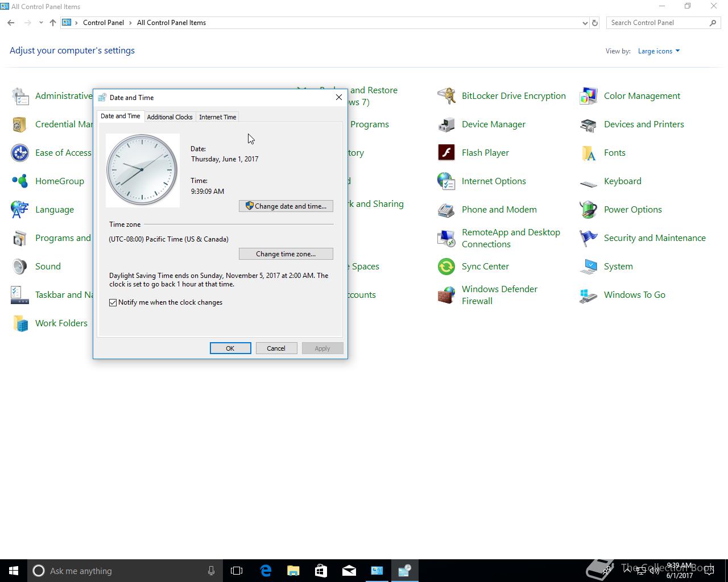Open the Security and Maintenance flag icon
This screenshot has width=728, height=582.
tap(589, 238)
